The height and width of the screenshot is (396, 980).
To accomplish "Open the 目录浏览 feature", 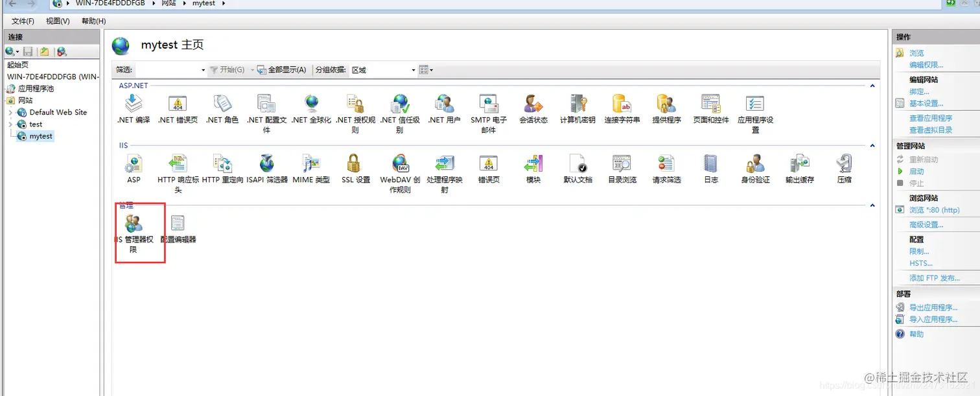I will tap(622, 169).
